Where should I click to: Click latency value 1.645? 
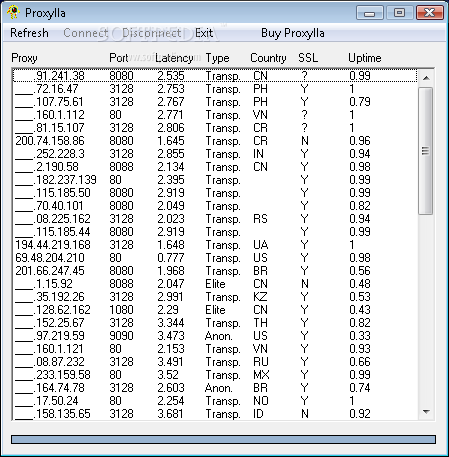pyautogui.click(x=171, y=141)
